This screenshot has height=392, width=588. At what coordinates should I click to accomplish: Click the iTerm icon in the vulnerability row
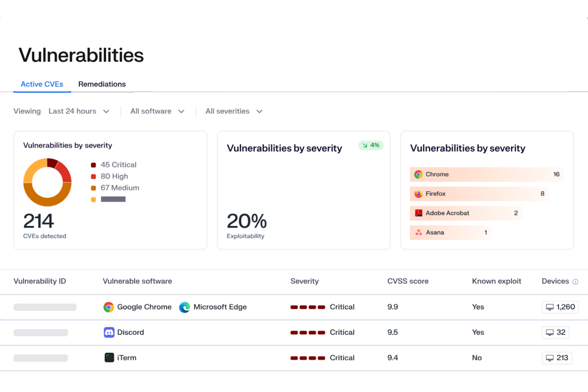coord(109,357)
